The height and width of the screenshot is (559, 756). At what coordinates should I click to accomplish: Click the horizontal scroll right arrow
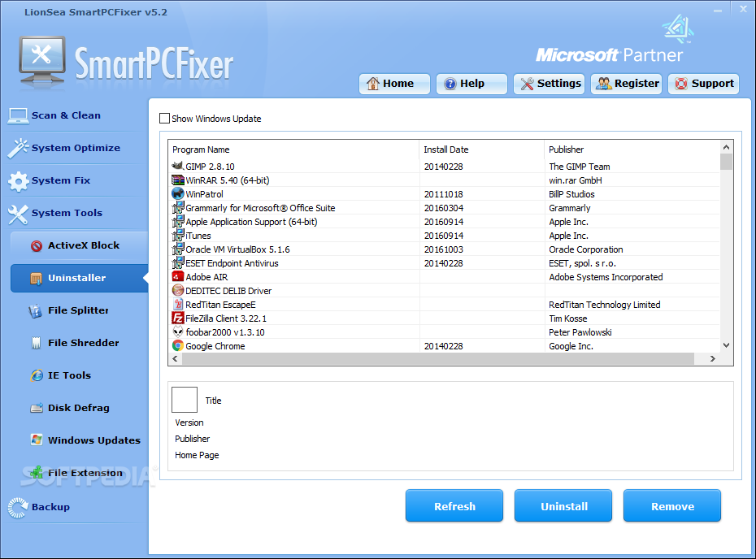point(713,359)
